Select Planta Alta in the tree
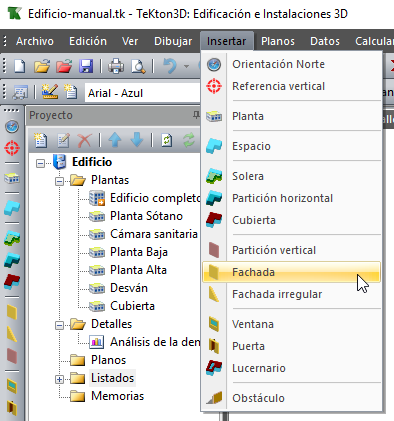 click(x=138, y=270)
